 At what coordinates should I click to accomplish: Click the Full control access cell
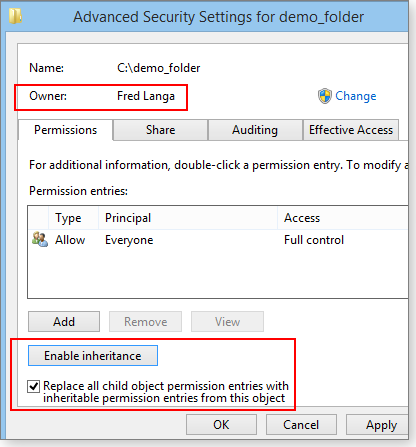point(314,240)
